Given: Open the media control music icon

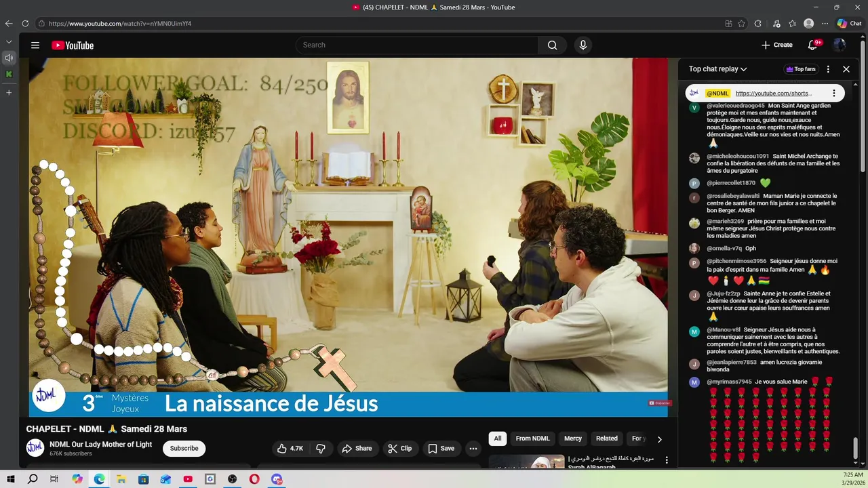Looking at the screenshot, I should click(776, 23).
